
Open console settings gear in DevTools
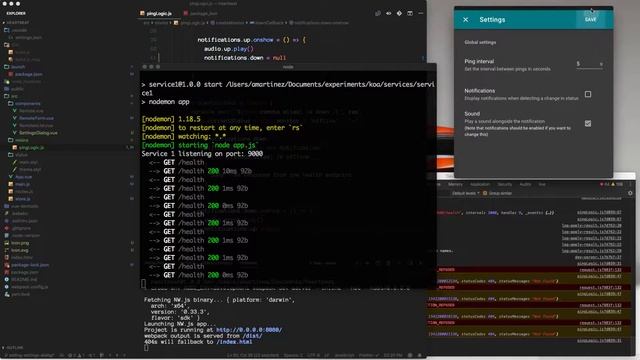pyautogui.click(x=630, y=193)
